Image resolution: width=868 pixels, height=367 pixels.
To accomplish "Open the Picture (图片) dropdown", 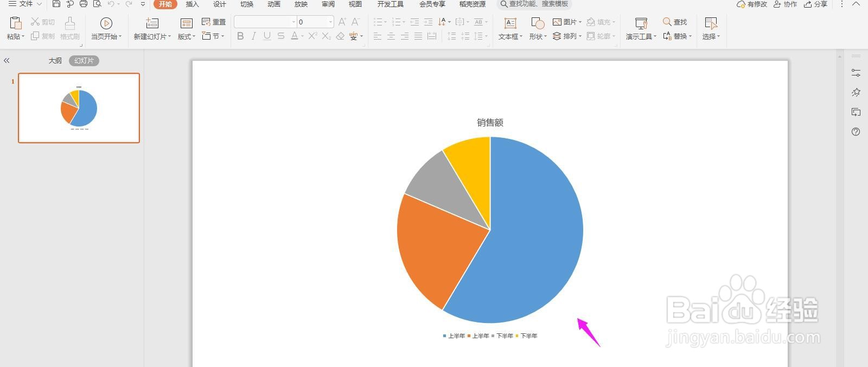I will [567, 22].
